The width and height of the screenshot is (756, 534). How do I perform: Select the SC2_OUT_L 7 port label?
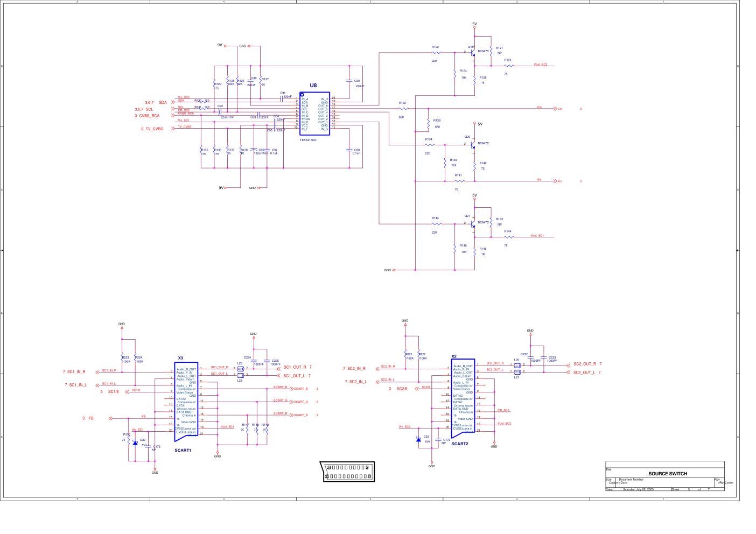click(587, 373)
